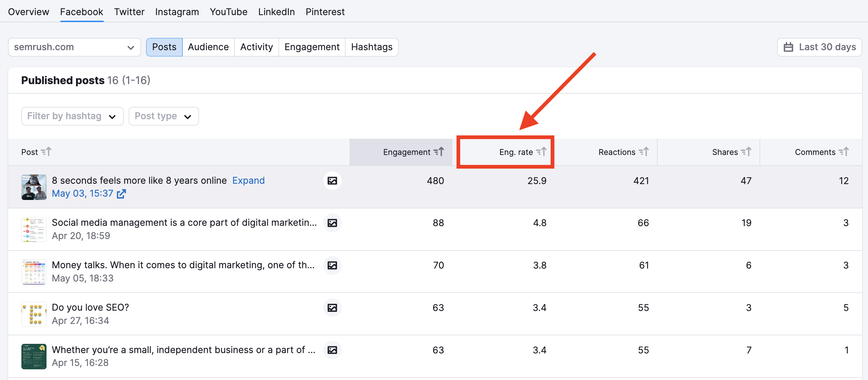Screen dimensions: 868x380
Task: Click engagement value 88
Action: (438, 223)
